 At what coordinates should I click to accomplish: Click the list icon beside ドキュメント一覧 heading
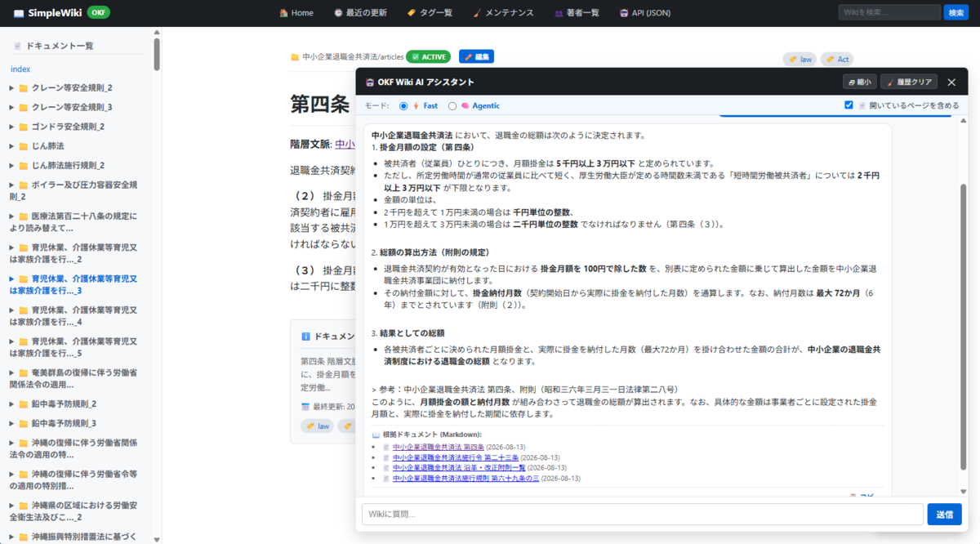tap(19, 47)
